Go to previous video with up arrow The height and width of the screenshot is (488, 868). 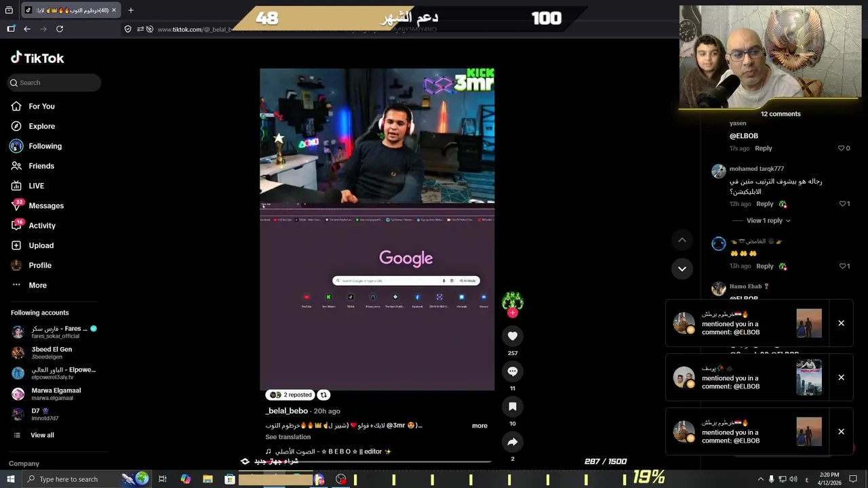[682, 240]
